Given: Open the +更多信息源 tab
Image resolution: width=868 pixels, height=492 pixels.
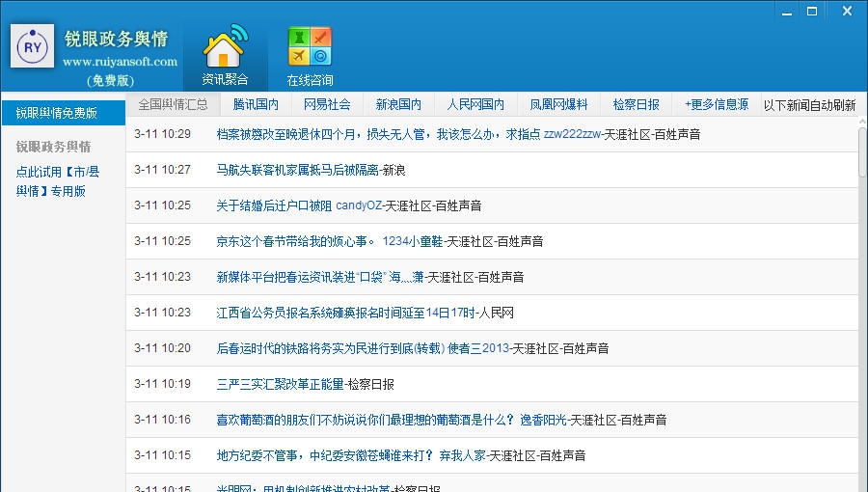Looking at the screenshot, I should tap(717, 104).
